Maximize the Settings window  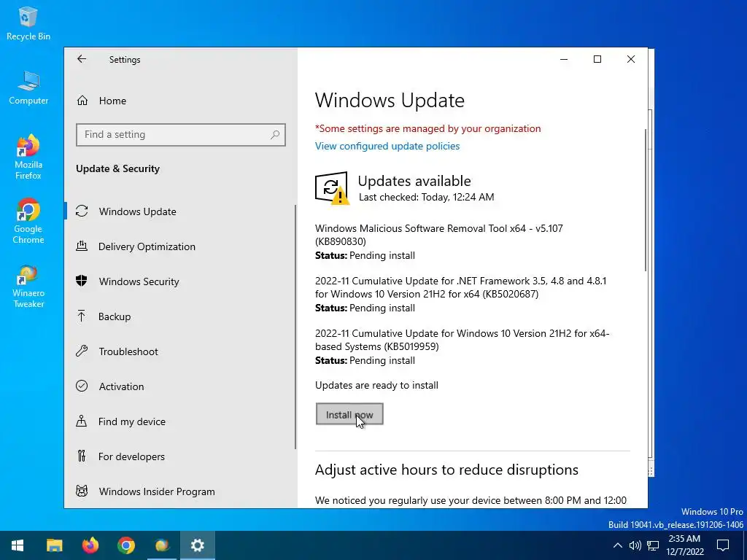597,59
